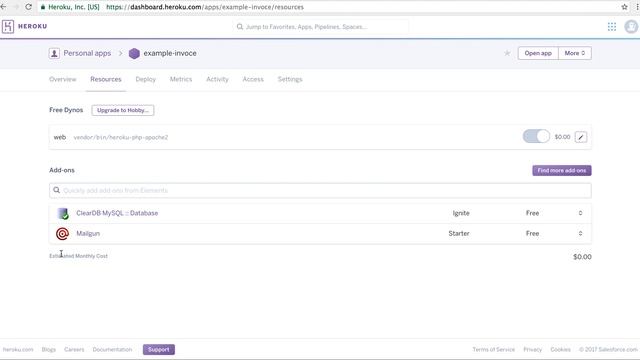Image resolution: width=640 pixels, height=360 pixels.
Task: Open the Settings tab
Action: (x=290, y=79)
